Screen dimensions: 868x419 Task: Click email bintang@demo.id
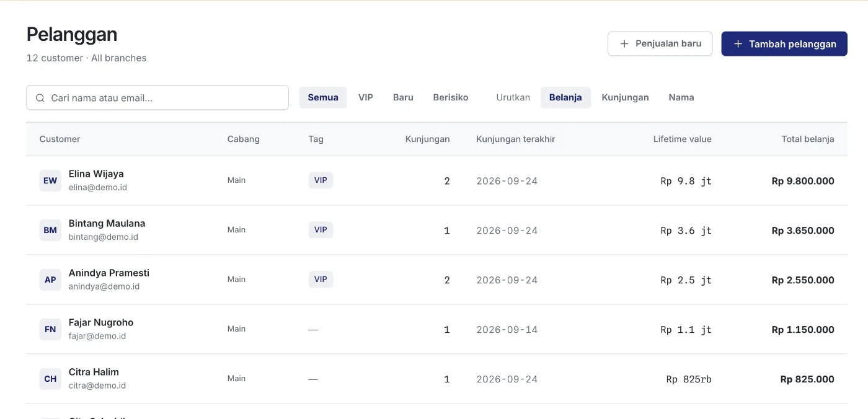[x=104, y=237]
